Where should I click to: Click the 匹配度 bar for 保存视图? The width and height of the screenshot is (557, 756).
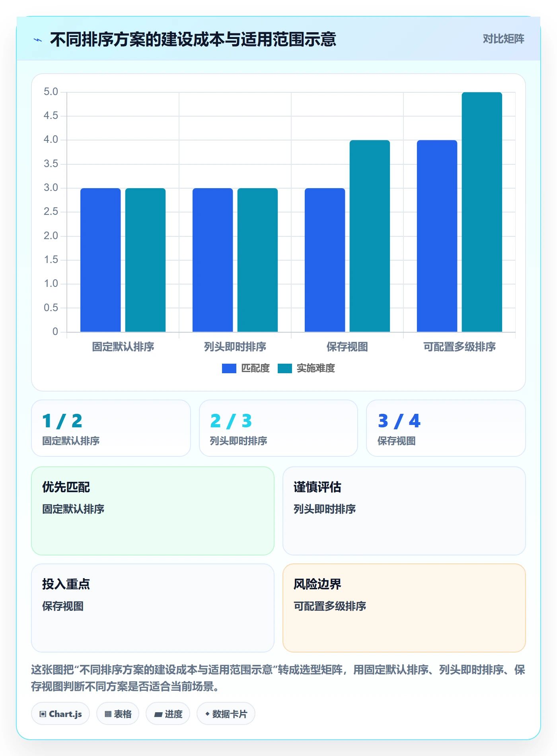[x=325, y=260]
